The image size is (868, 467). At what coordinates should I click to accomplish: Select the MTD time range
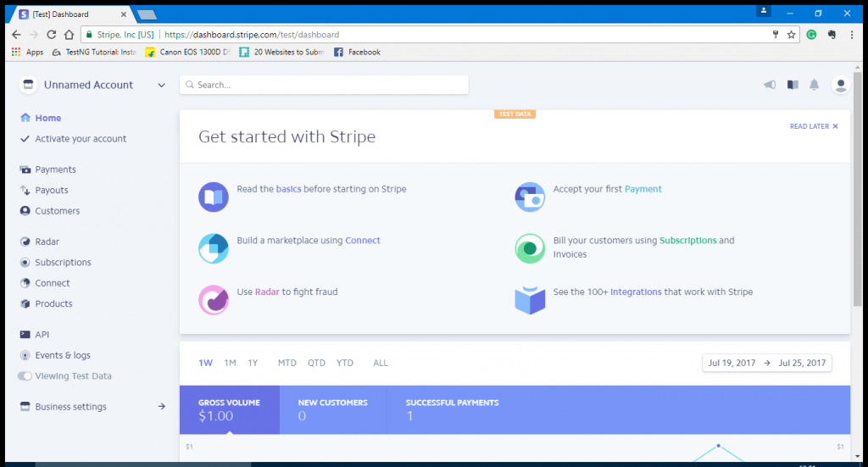[287, 363]
